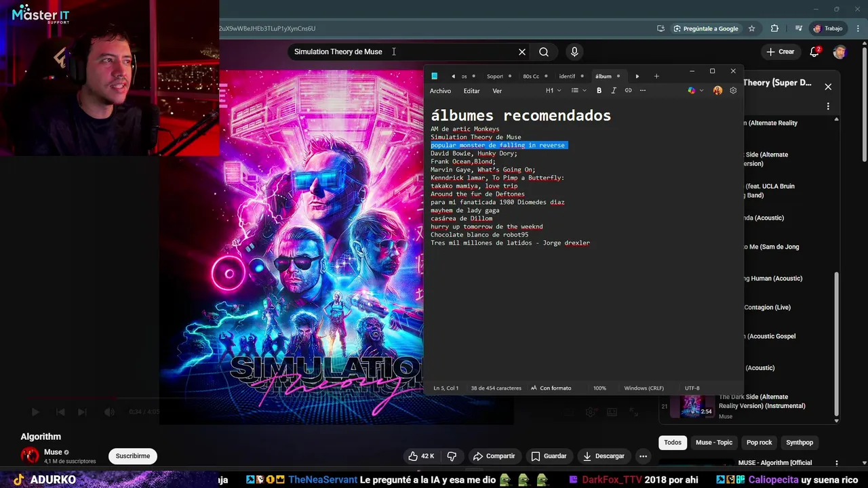Open the Copilot menu in Notepad
This screenshot has width=868, height=488.
695,91
